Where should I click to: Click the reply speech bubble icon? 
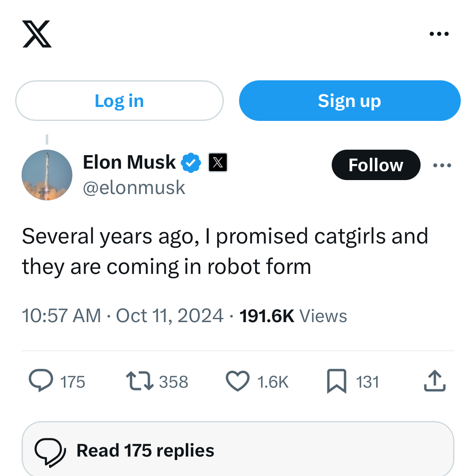[41, 380]
